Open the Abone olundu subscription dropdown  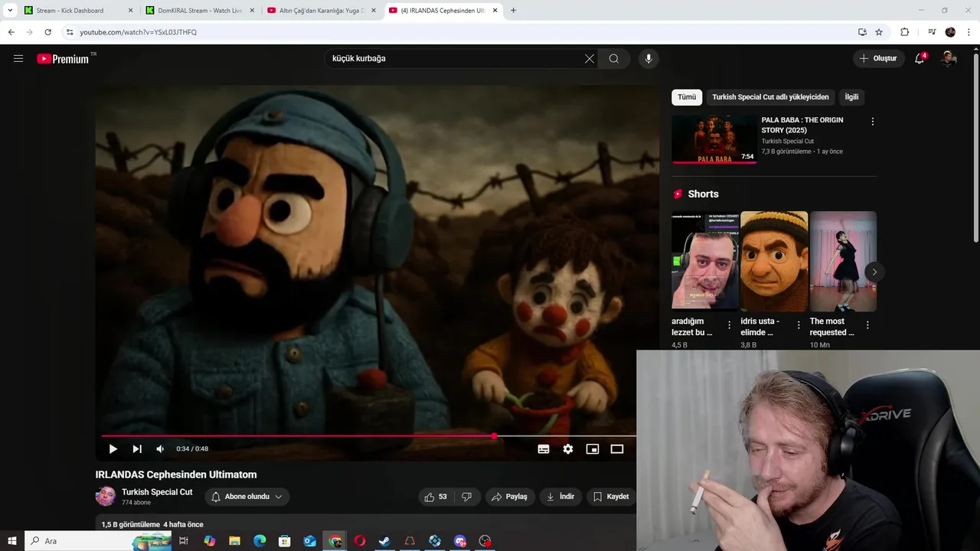pos(247,497)
